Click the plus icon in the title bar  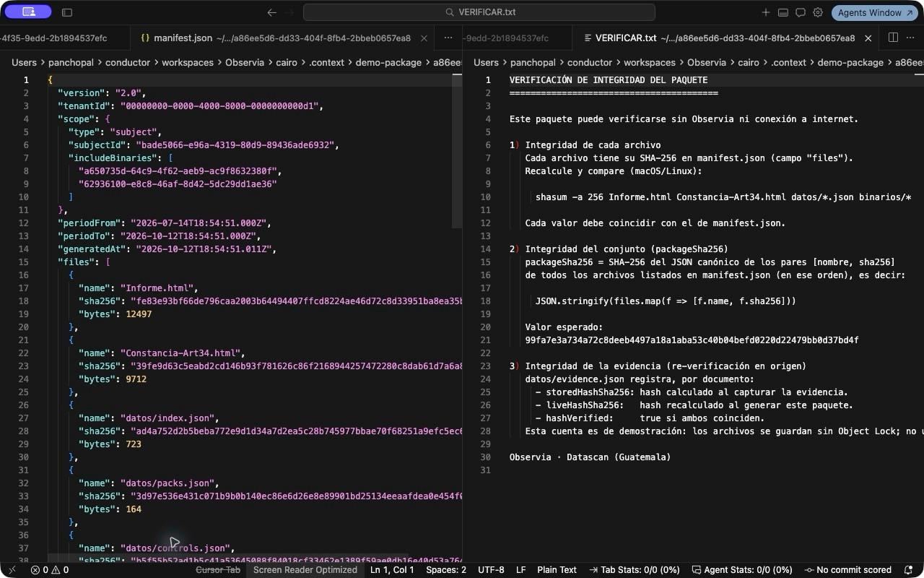point(766,12)
